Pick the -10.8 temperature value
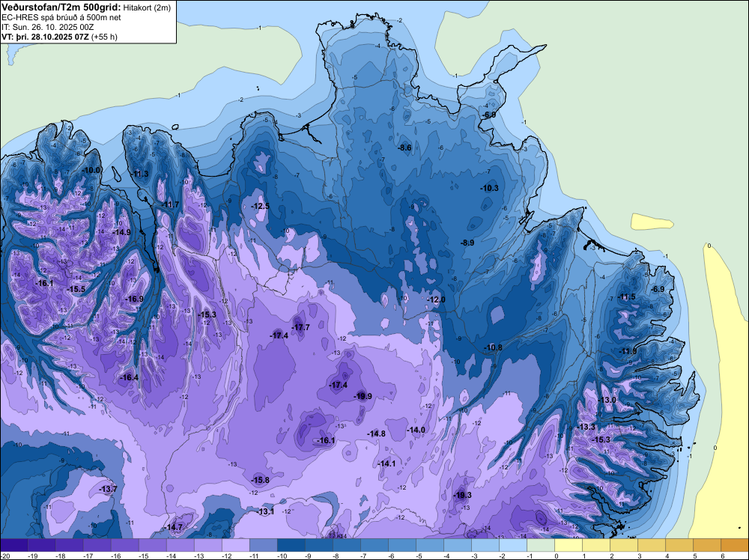Viewport: 749px width, 560px height. [x=494, y=347]
